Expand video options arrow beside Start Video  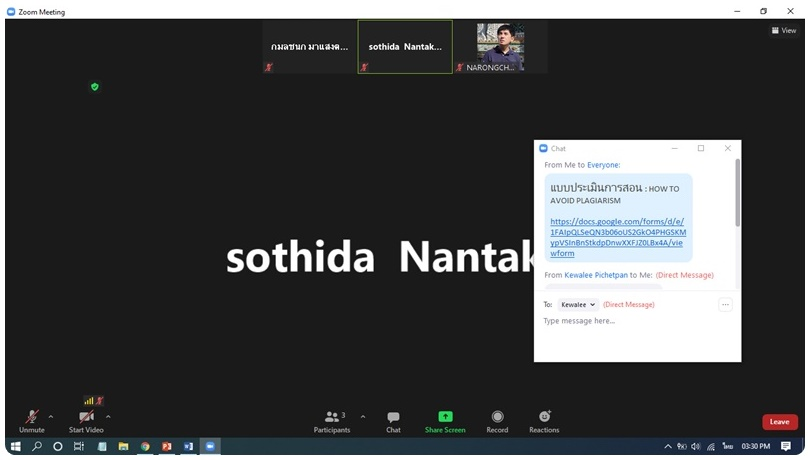pyautogui.click(x=108, y=416)
